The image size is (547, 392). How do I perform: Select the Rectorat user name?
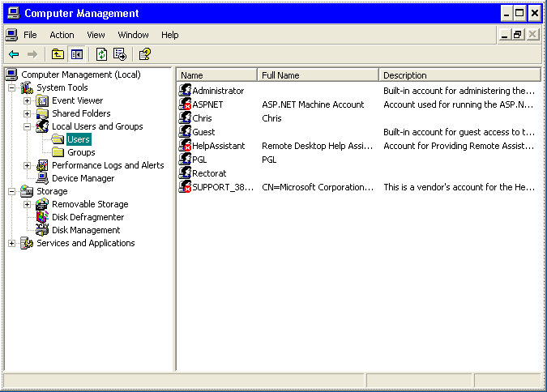[209, 173]
